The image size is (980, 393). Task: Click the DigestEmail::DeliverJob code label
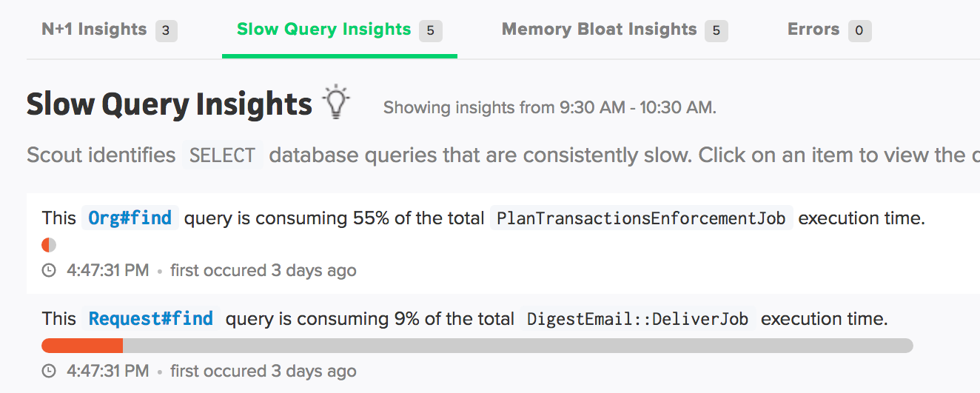click(637, 319)
